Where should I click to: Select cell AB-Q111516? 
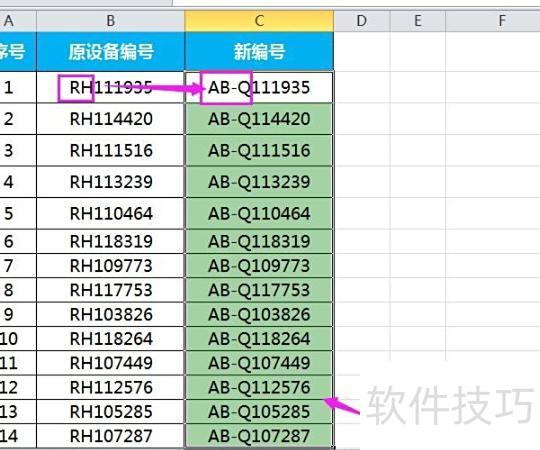point(259,150)
